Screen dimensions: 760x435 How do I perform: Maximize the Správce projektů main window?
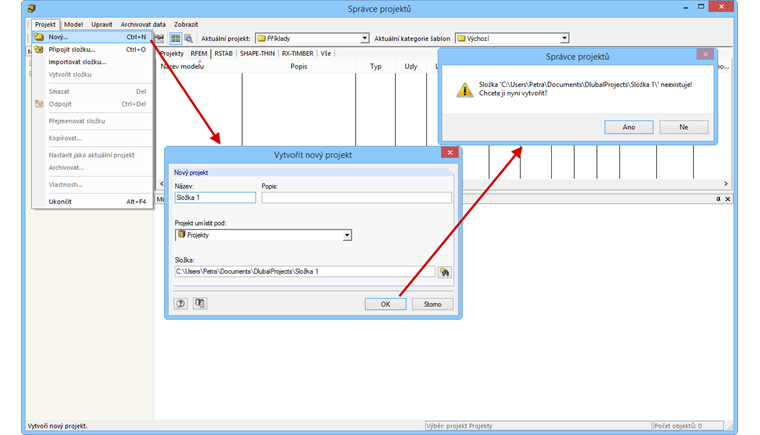(x=701, y=7)
